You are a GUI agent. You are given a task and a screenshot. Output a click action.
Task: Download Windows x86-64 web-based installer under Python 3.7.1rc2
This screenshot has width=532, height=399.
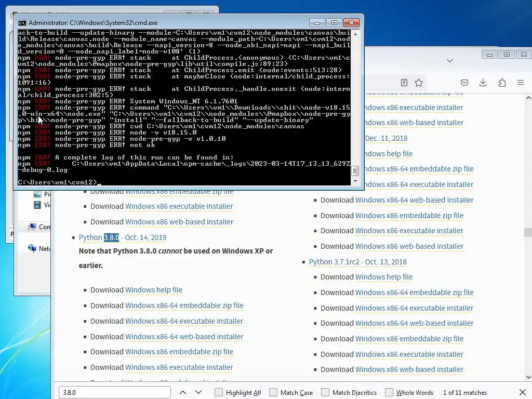[414, 323]
